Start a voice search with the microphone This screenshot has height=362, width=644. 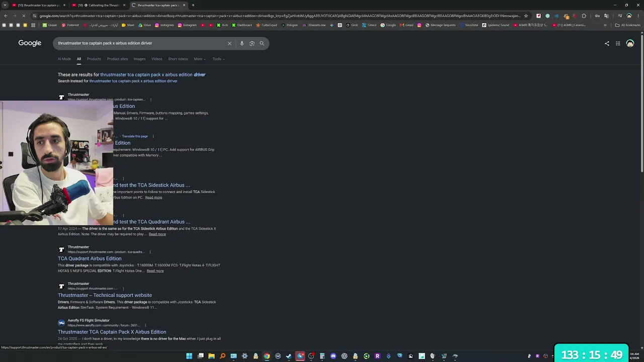pos(242,43)
